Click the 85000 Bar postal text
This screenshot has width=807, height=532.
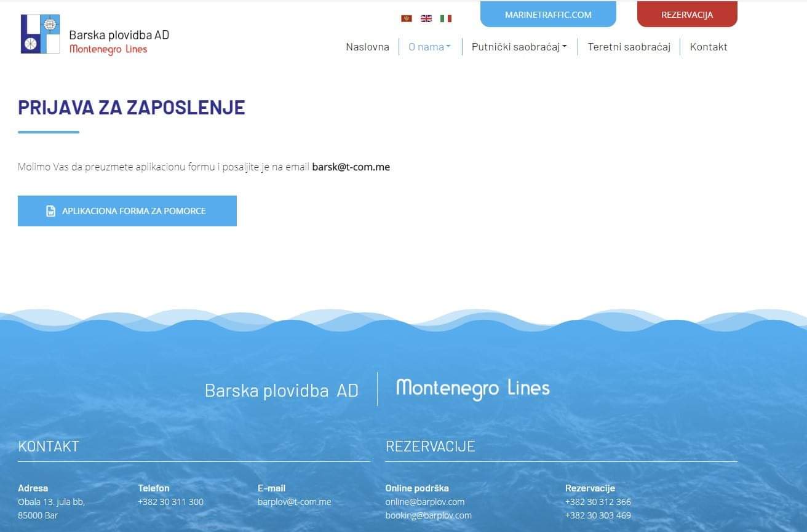pyautogui.click(x=38, y=515)
